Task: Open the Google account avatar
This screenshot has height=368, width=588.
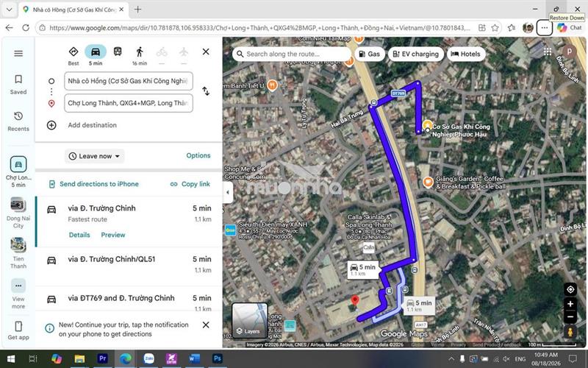Action: pos(569,52)
